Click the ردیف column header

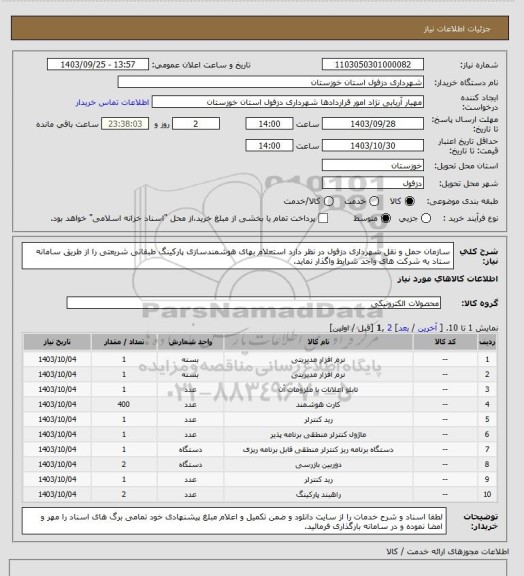pyautogui.click(x=487, y=342)
